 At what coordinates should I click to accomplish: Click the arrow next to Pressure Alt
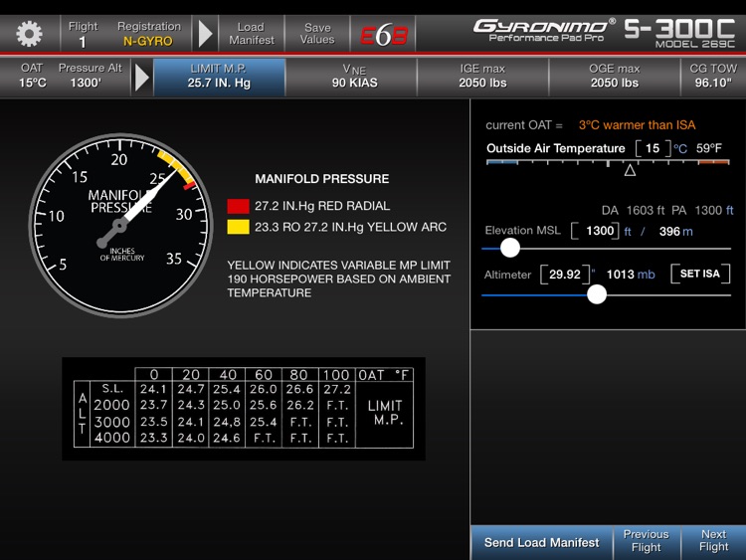(x=142, y=77)
